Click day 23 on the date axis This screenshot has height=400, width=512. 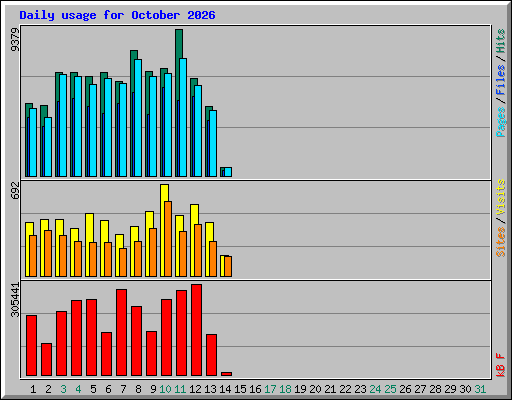pyautogui.click(x=360, y=389)
